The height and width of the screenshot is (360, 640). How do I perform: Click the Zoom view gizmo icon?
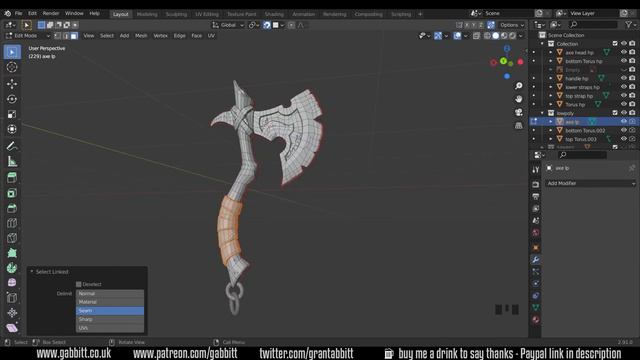tap(518, 86)
